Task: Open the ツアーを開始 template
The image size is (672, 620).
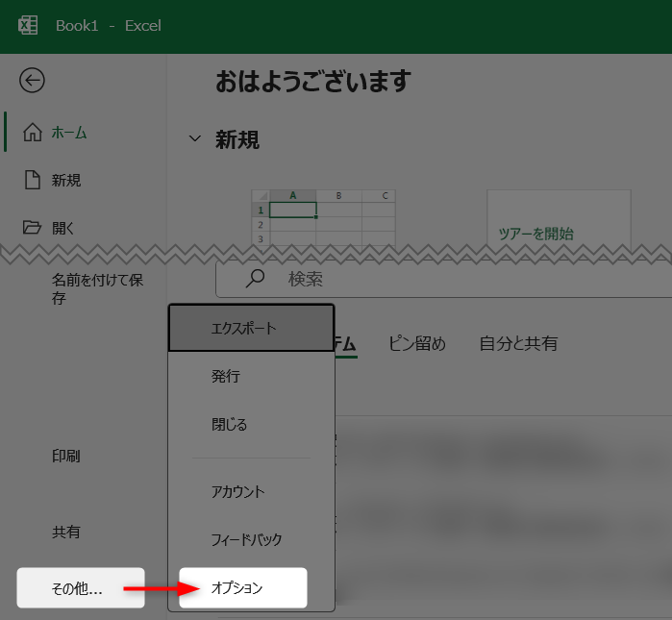Action: click(x=559, y=218)
